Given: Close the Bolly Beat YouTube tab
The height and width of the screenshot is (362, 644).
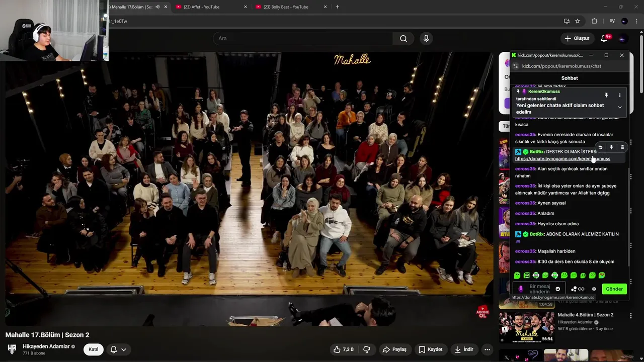Looking at the screenshot, I should (x=325, y=7).
